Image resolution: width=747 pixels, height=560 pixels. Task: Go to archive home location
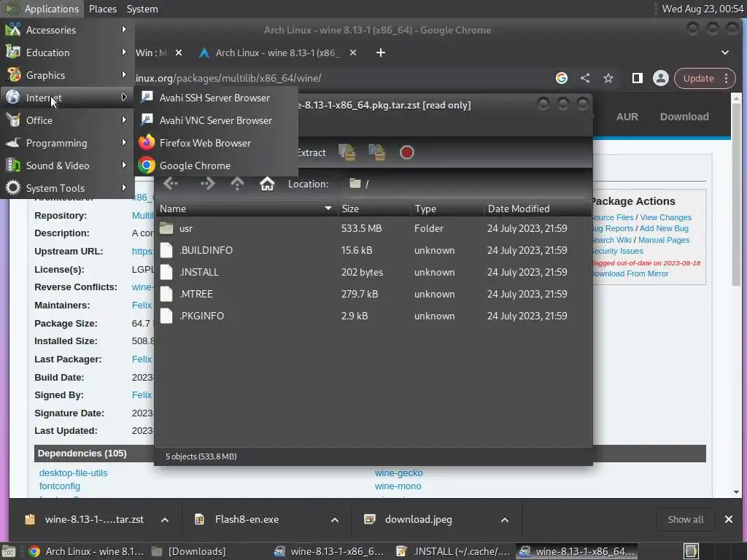click(x=267, y=184)
